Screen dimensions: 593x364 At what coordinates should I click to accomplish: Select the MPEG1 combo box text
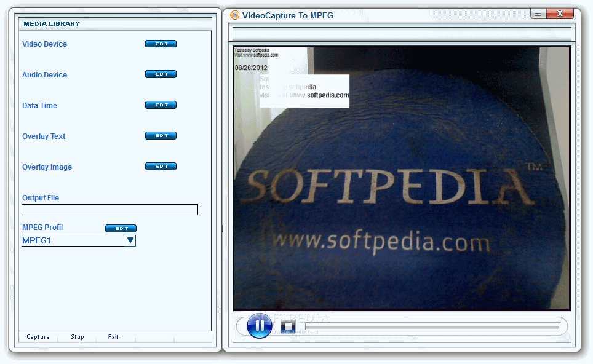(73, 240)
